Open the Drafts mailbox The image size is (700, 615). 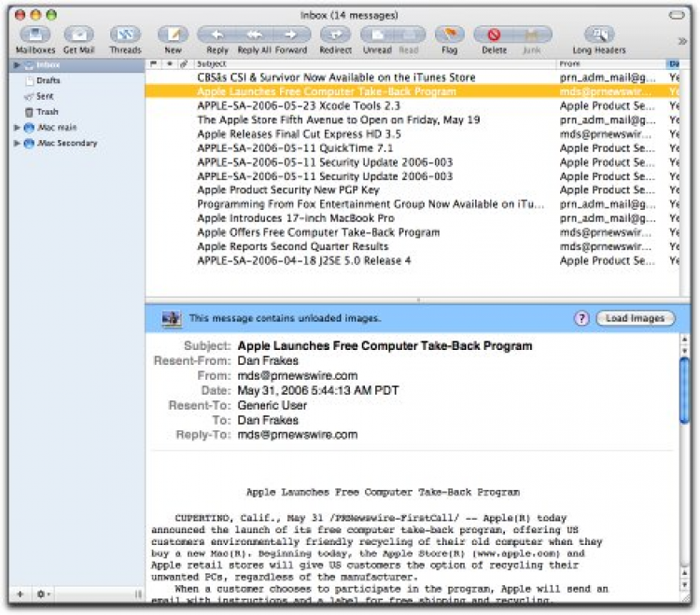(49, 81)
